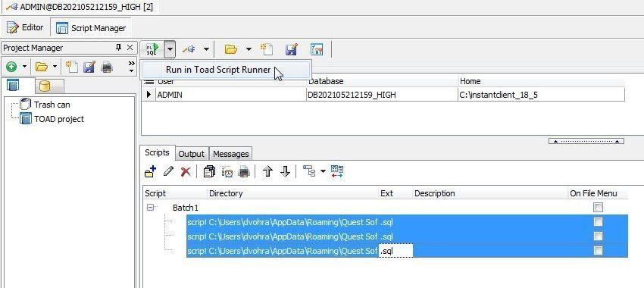This screenshot has height=288, width=644.
Task: Click the red X delete script icon
Action: coord(186,171)
